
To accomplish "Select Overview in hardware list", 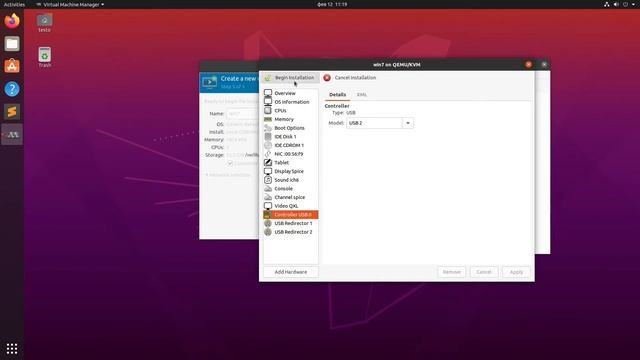I will coord(291,93).
